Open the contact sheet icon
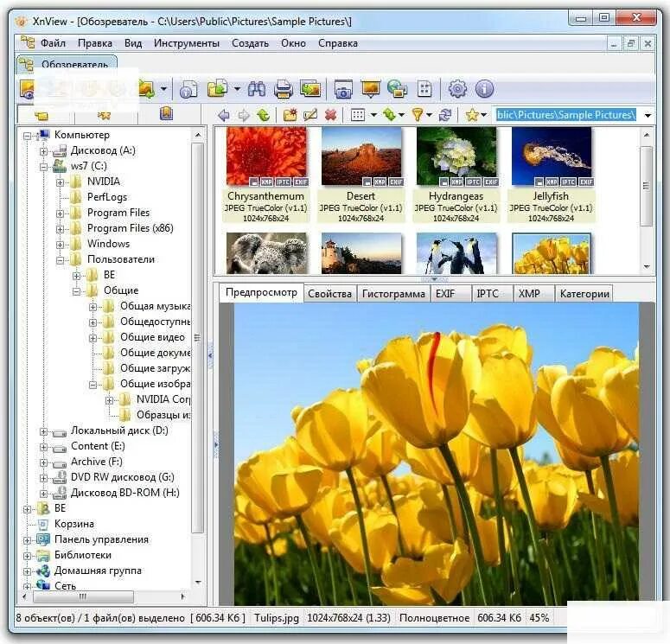This screenshot has height=644, width=670. (424, 89)
